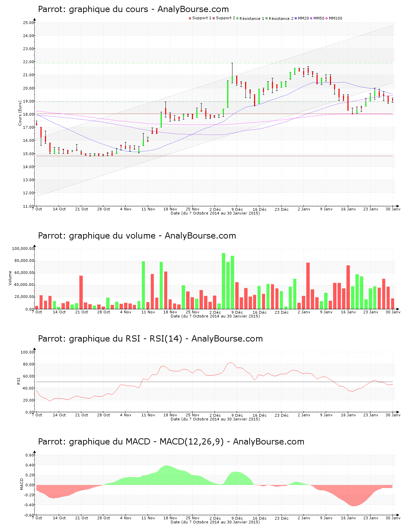
Task: Click the 'RSI' vertical axis label
Action: click(19, 381)
